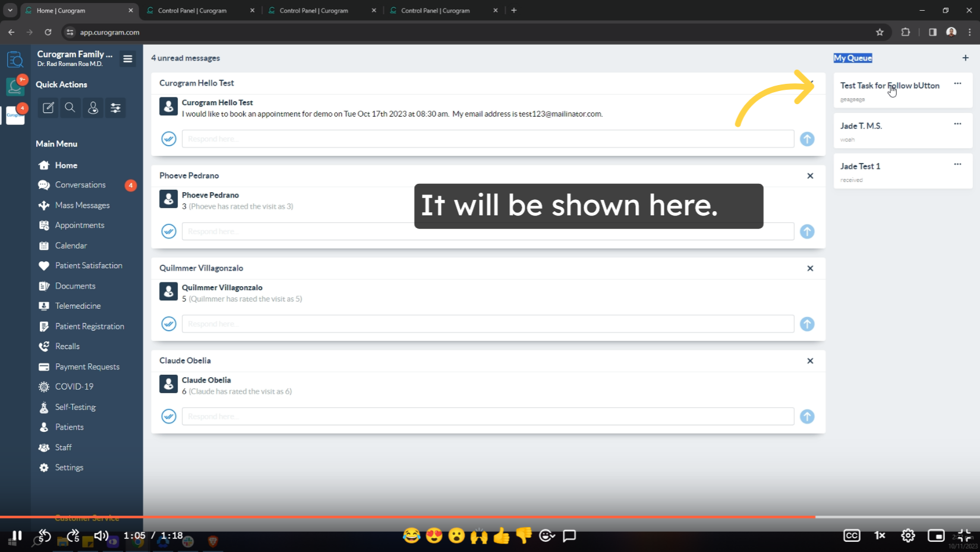Toggle closed captions on the video

click(x=851, y=536)
